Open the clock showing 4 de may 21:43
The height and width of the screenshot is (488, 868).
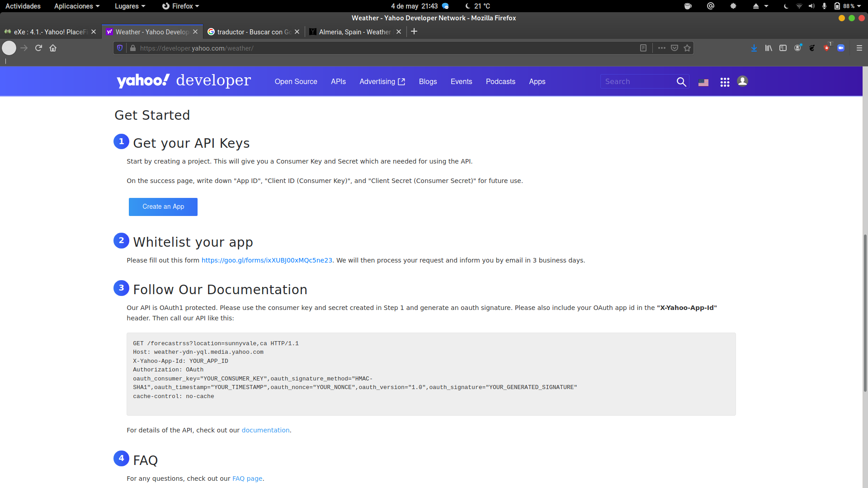coord(414,6)
